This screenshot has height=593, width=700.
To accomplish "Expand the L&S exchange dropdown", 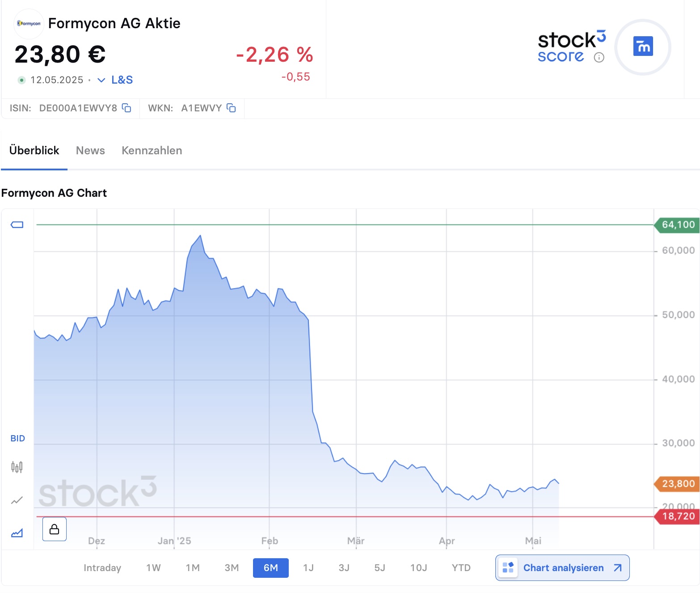I will 115,80.
